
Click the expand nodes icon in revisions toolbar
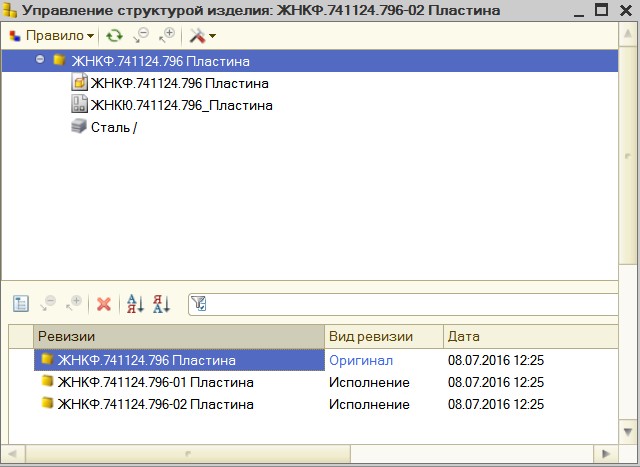[72, 304]
